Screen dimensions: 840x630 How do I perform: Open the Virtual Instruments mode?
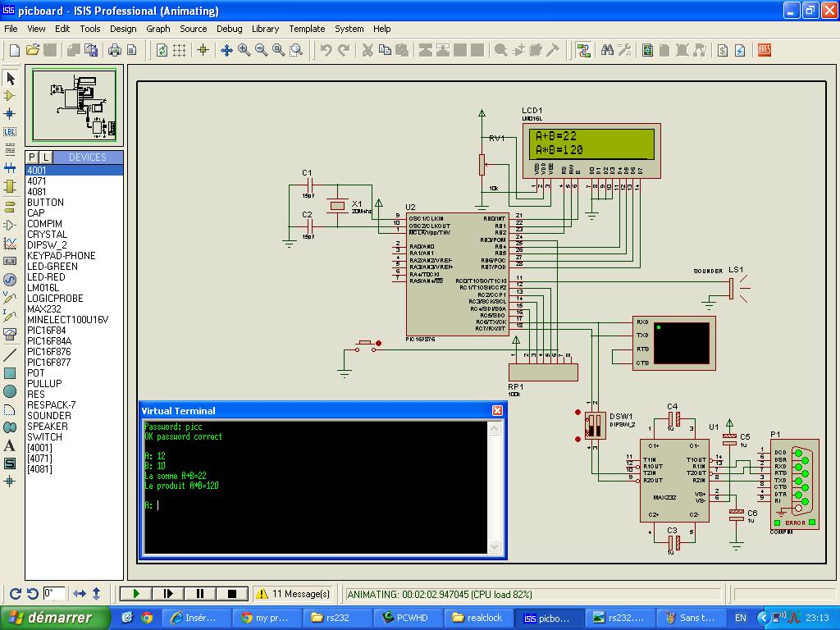click(x=10, y=335)
